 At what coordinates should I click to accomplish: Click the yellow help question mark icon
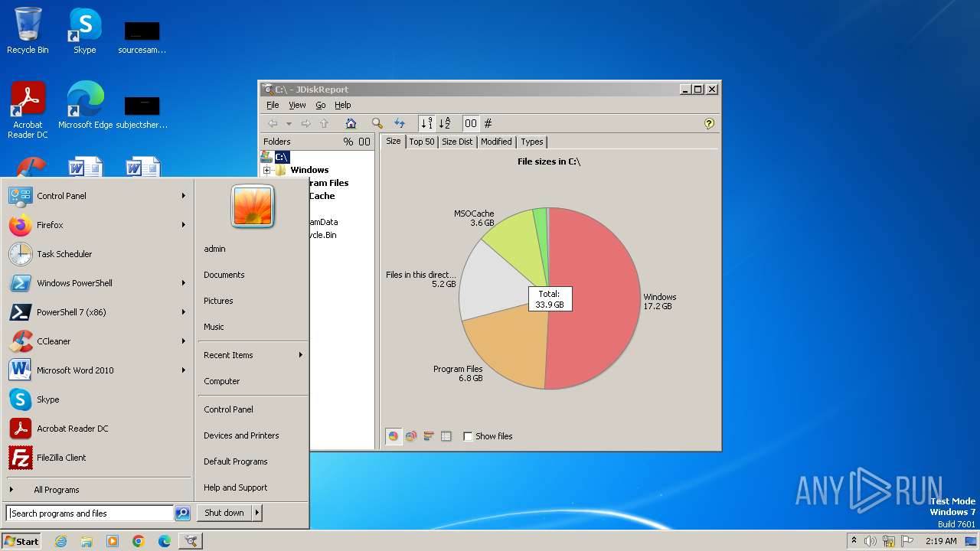pyautogui.click(x=709, y=123)
